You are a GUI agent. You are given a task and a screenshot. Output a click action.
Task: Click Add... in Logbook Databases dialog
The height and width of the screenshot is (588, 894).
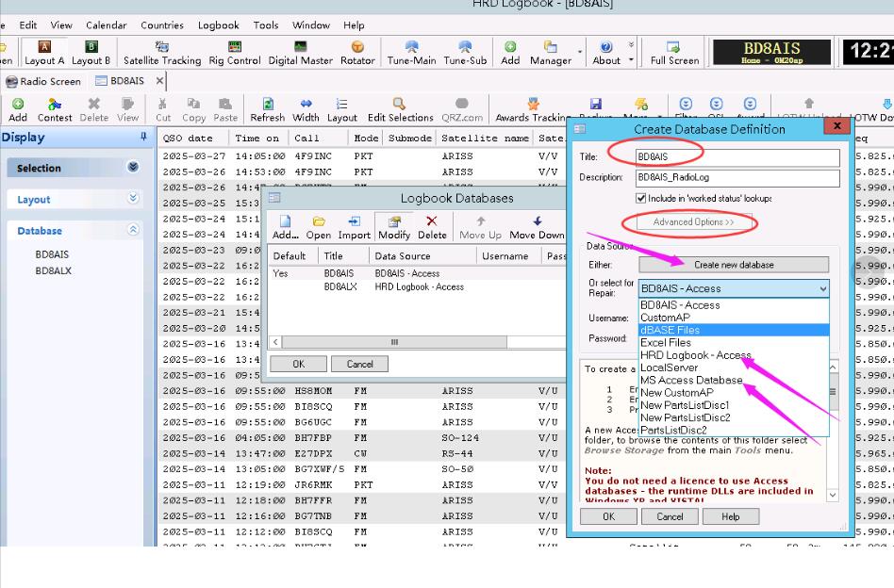coord(285,227)
